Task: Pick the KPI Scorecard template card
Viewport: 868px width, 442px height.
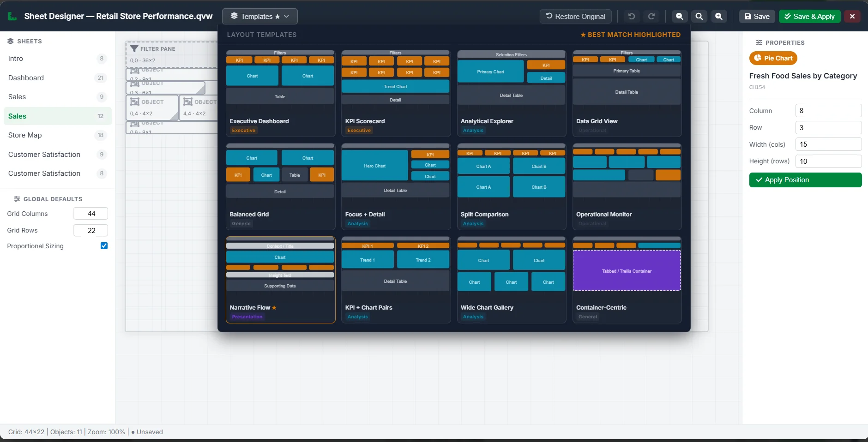Action: pos(396,93)
